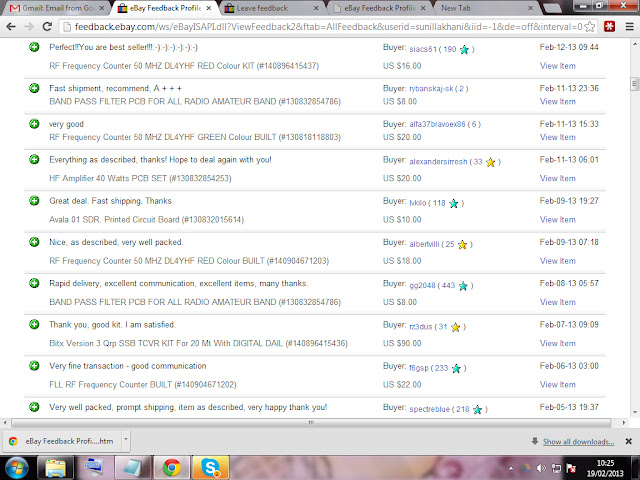640x480 pixels.
Task: Click the green positive icon beside 'Everything as described'
Action: pos(34,159)
